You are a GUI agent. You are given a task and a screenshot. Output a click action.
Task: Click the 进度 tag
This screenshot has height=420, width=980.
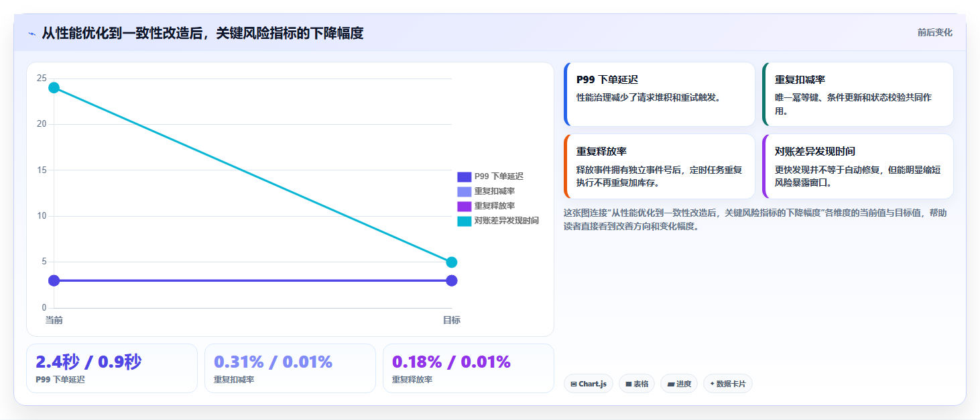tap(679, 384)
